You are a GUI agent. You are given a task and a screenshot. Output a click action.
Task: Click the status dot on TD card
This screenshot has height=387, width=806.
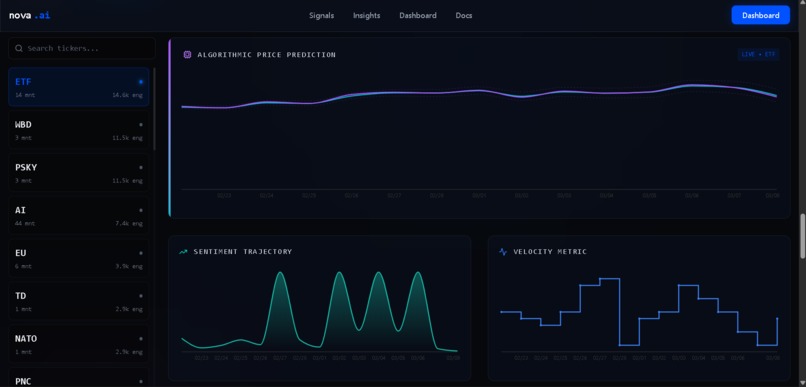(x=141, y=296)
